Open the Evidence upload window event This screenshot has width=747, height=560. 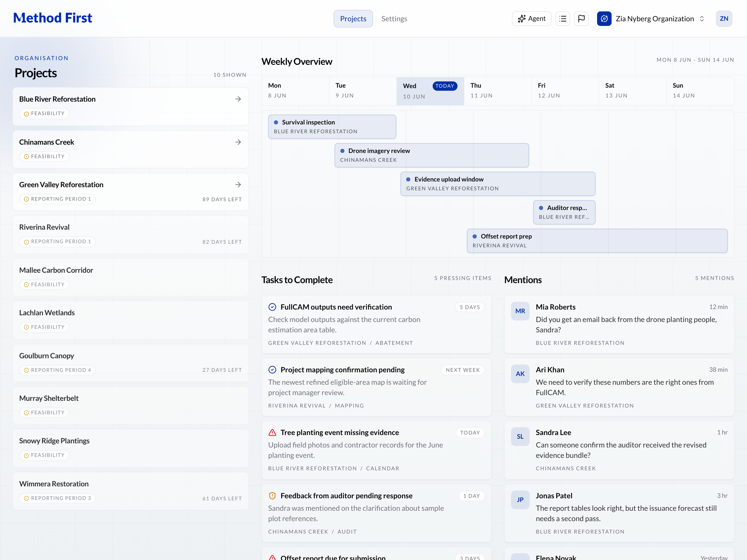coord(498,184)
